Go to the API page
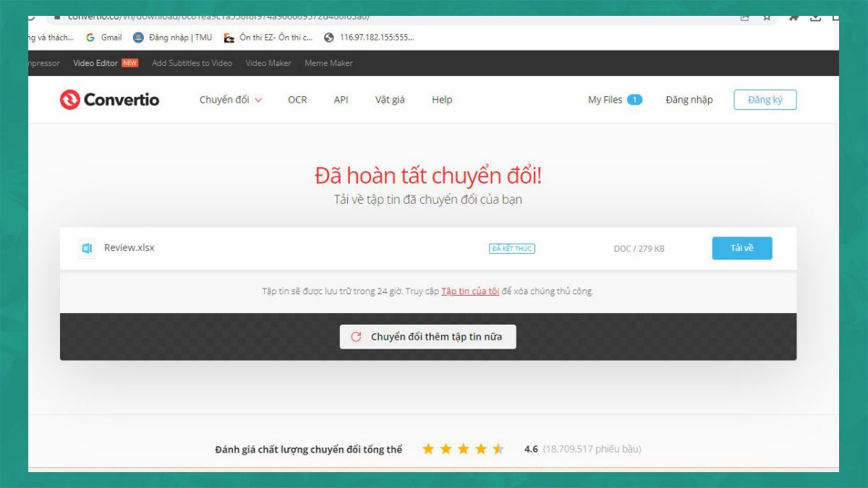868x488 pixels. point(341,100)
